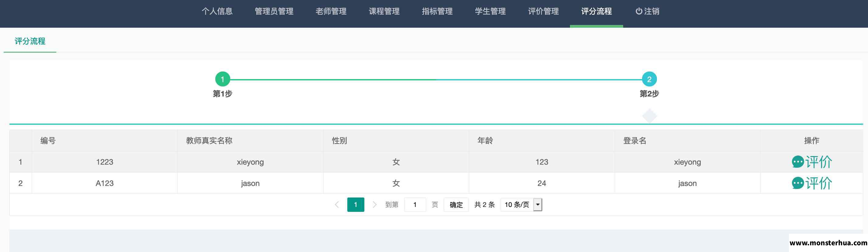Click 注销 to log out
The image size is (868, 252).
point(647,12)
